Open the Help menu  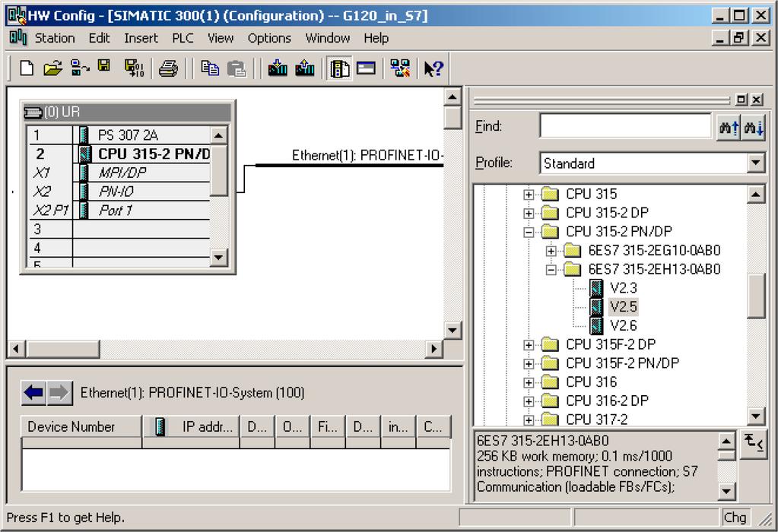[376, 38]
